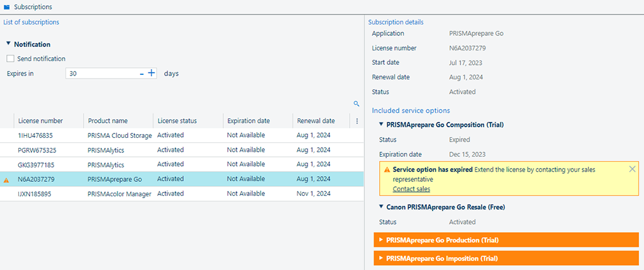Click warning icon in expired notice

click(386, 170)
